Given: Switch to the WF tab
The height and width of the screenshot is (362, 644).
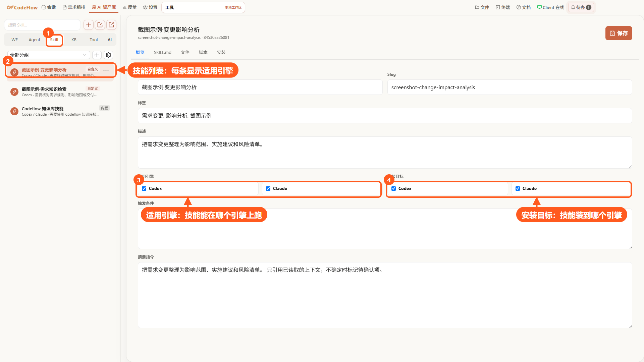Looking at the screenshot, I should [14, 40].
